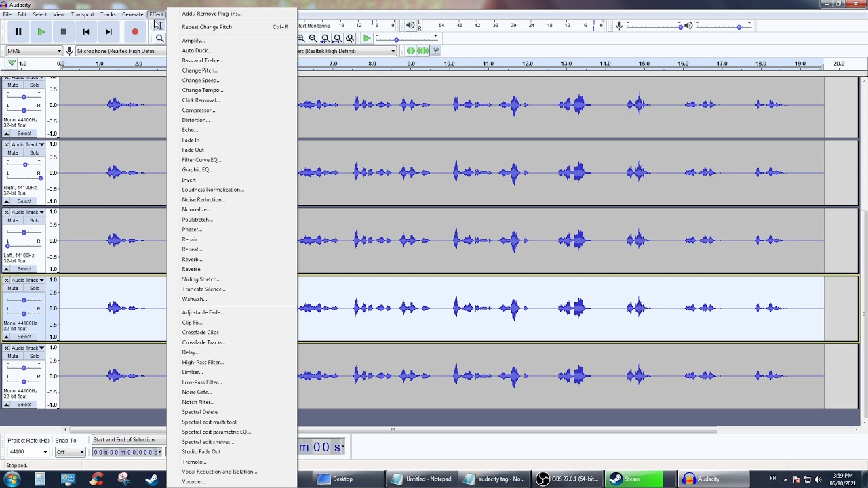Mute the bottom-most audio track
868x488 pixels.
[13, 357]
